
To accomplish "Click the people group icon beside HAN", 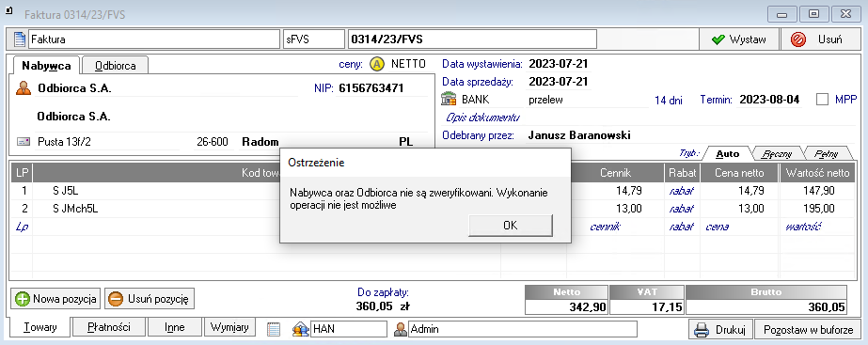I will [300, 329].
